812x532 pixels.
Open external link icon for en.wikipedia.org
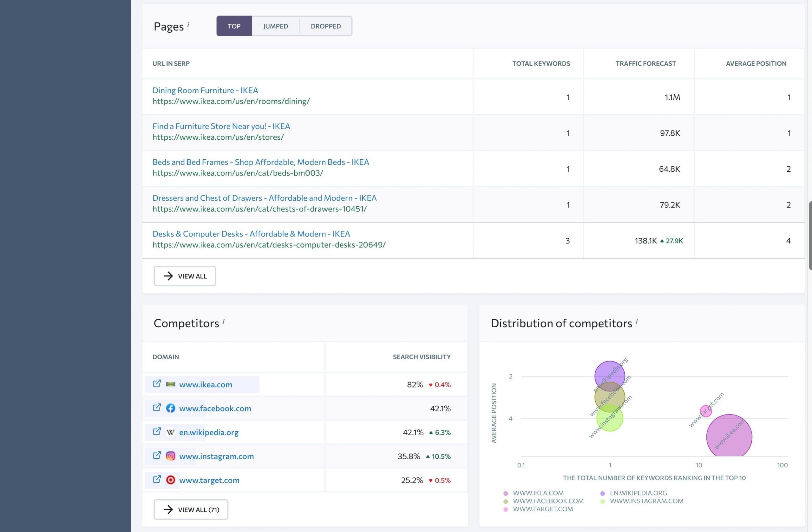[x=157, y=431]
